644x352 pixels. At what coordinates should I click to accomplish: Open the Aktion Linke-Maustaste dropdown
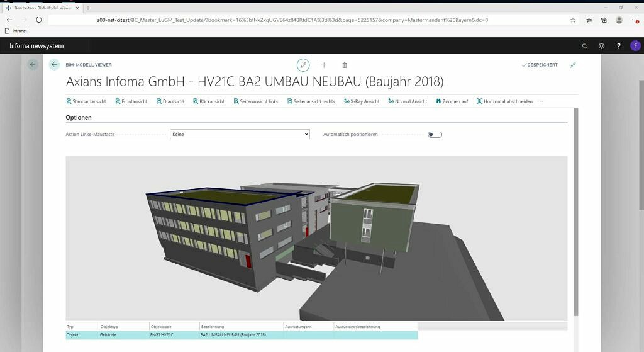pos(240,134)
